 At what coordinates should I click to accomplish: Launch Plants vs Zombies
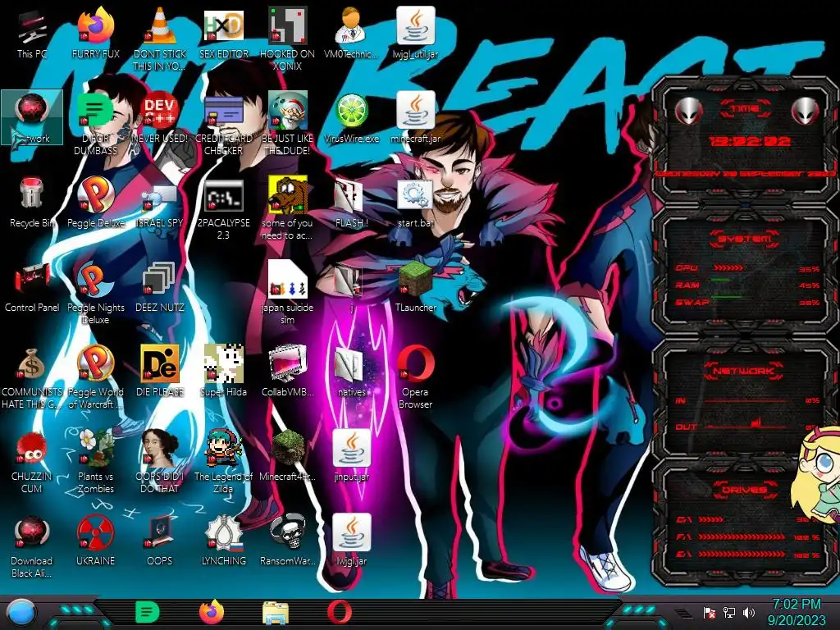(x=96, y=461)
